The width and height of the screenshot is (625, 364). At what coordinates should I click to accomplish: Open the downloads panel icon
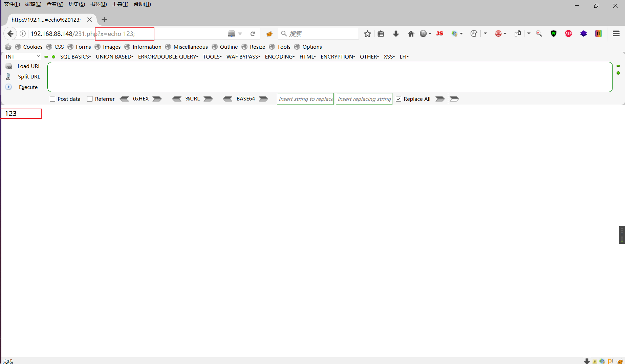click(396, 33)
